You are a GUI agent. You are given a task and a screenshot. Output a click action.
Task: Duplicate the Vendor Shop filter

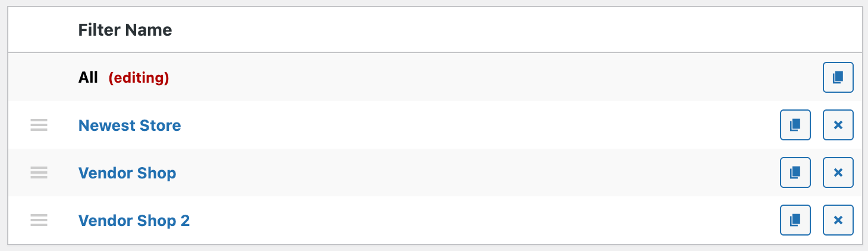click(795, 172)
